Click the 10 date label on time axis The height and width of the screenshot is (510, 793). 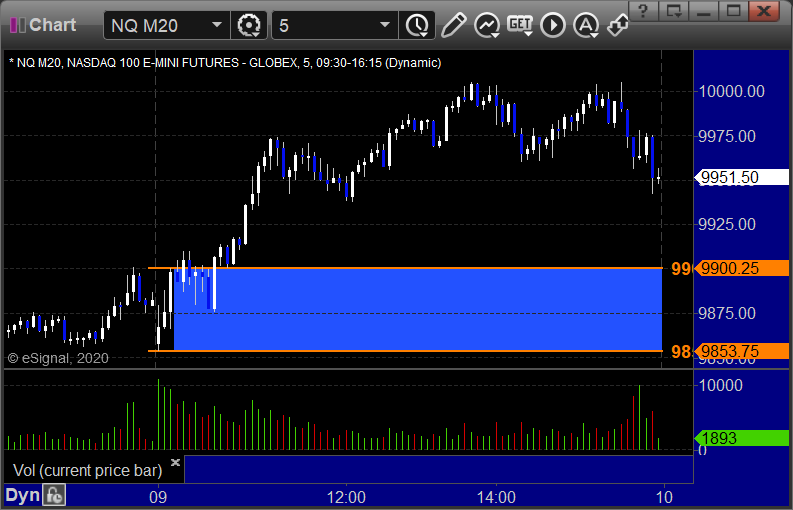point(664,497)
